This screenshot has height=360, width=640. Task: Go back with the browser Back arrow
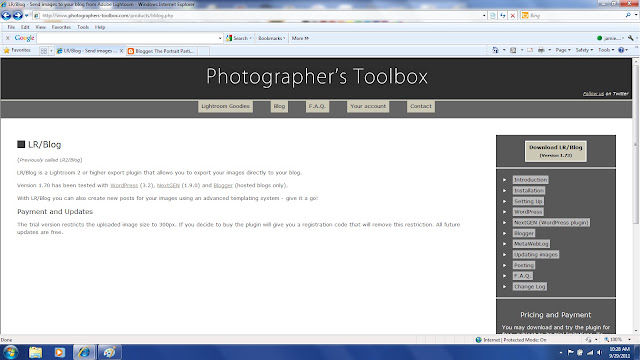[x=6, y=16]
